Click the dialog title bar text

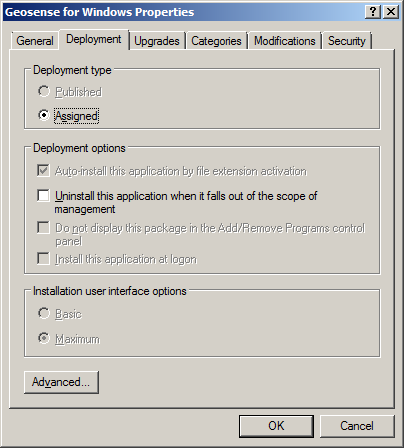tap(99, 12)
